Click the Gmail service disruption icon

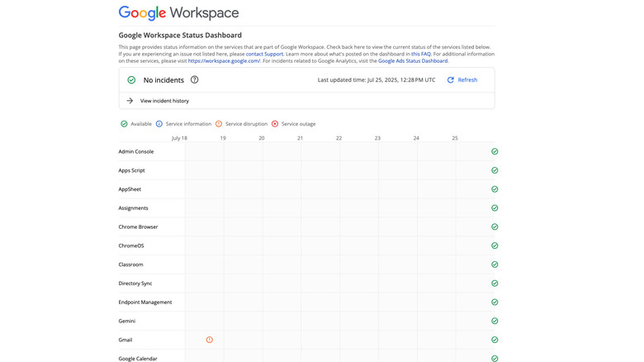[210, 340]
